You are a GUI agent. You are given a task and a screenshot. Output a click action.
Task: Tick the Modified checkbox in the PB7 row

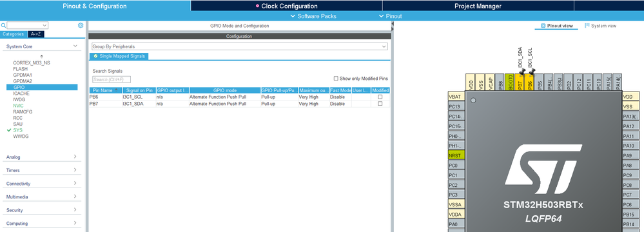coord(380,104)
